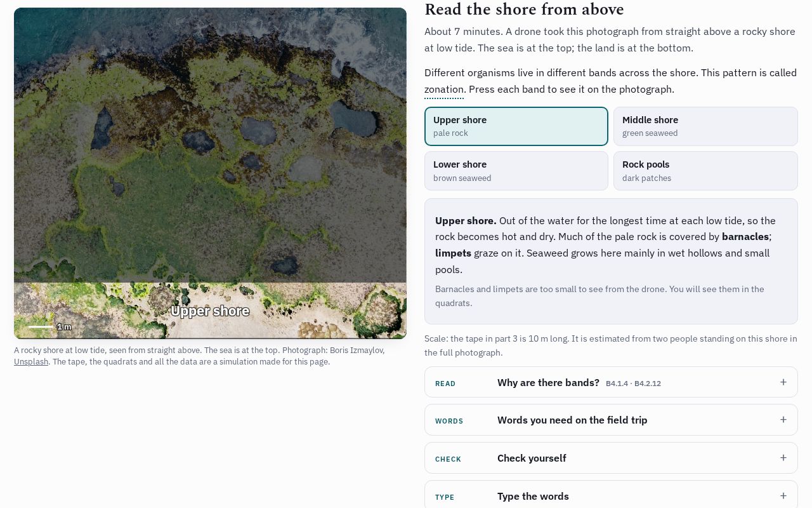
Task: Click the plus icon on 'Type the words' row
Action: pos(783,496)
